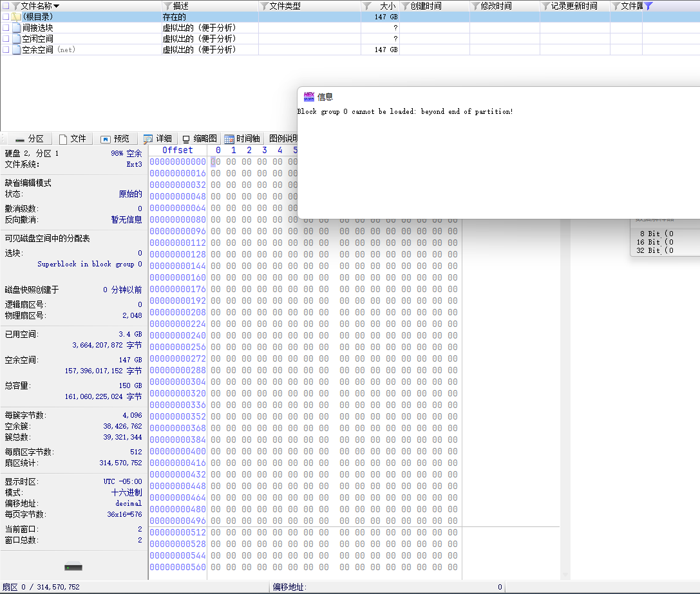Click the sort arrow next to 文件名称

(x=56, y=6)
